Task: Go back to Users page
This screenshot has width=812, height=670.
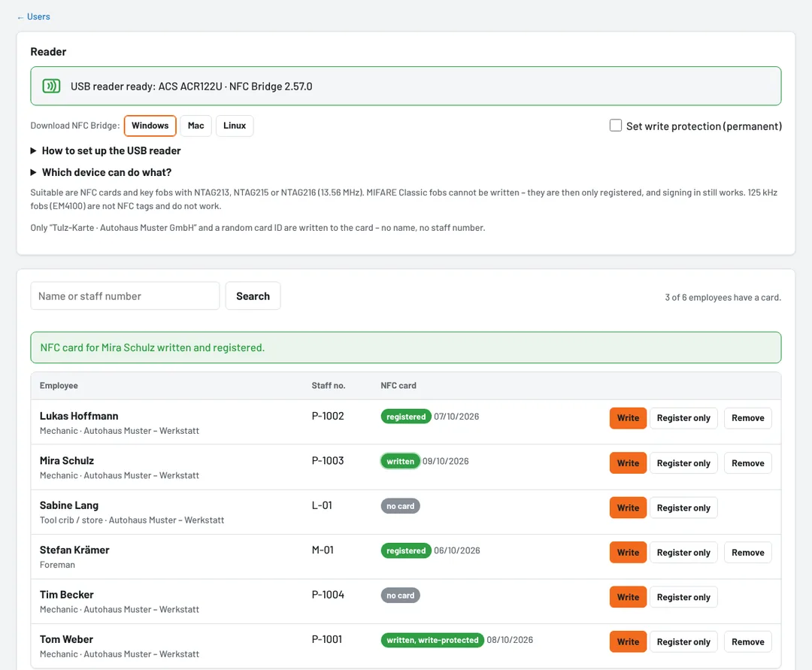Action: (34, 17)
